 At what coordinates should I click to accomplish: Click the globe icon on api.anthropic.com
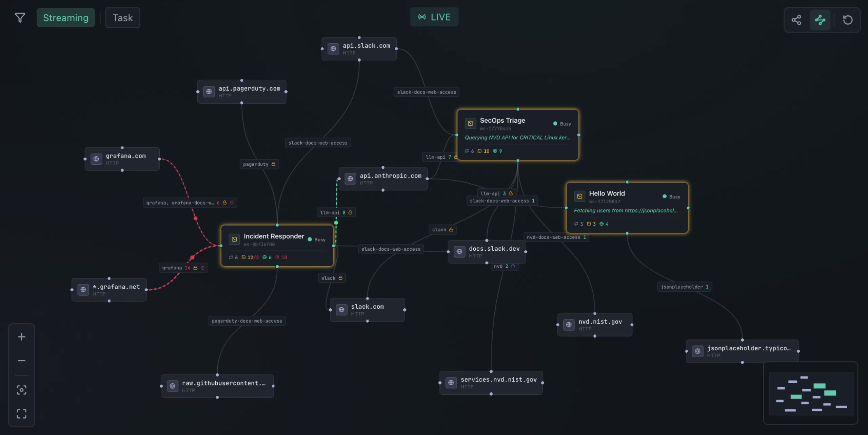tap(350, 179)
